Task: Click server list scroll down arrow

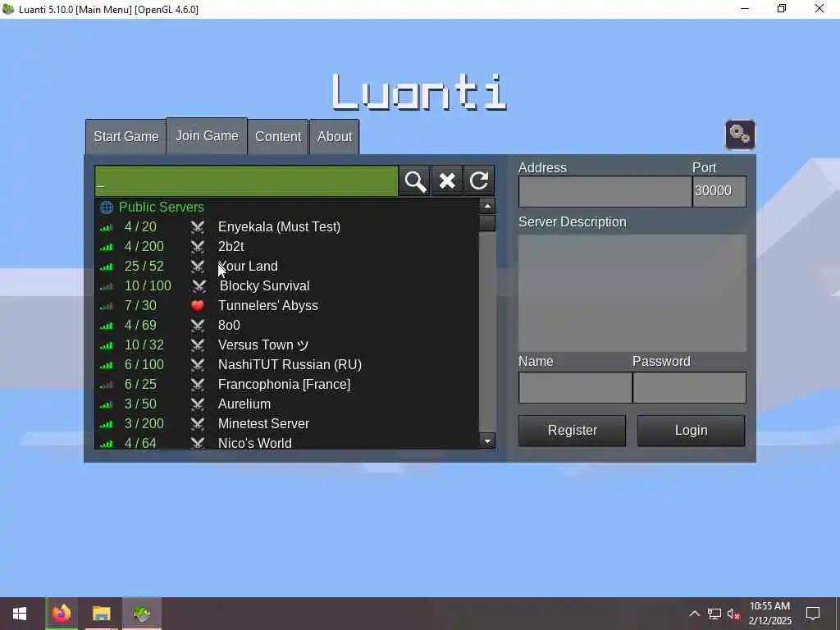Action: [x=487, y=441]
